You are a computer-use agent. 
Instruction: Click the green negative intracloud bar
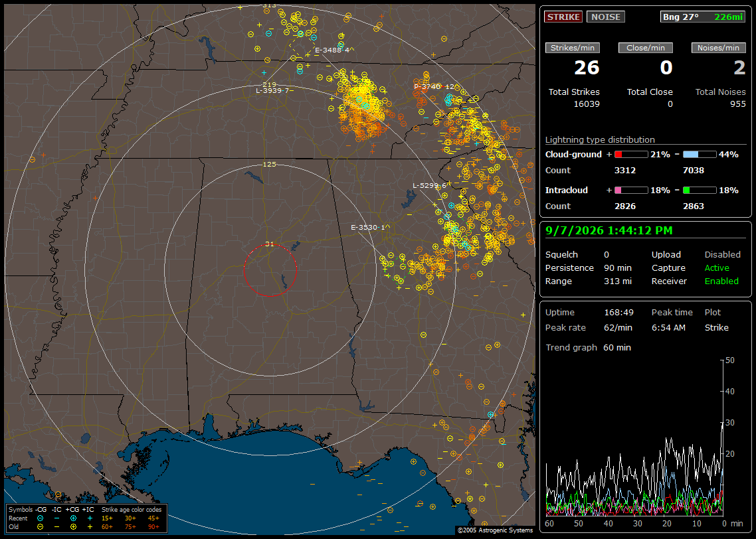700,191
